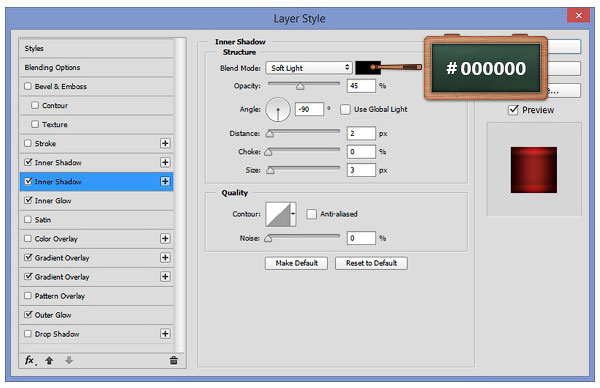Uncheck the Outer Glow effect
600x388 pixels.
(28, 315)
